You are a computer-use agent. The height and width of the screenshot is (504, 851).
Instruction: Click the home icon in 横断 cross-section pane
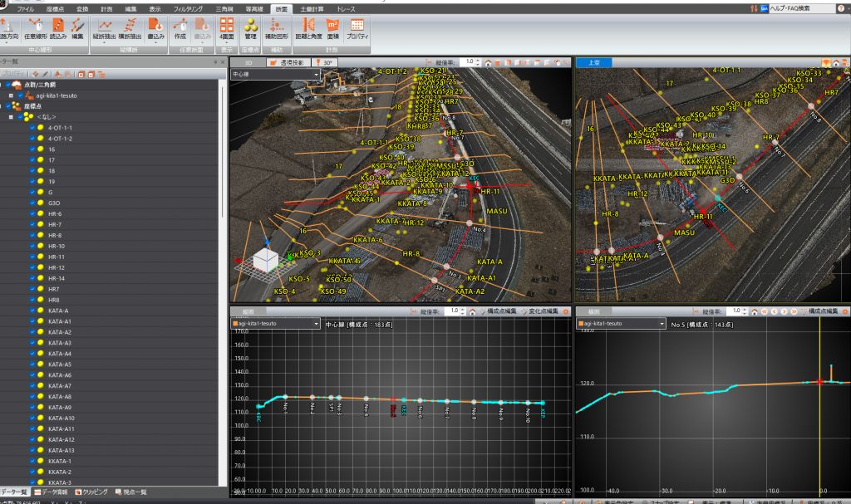755,312
